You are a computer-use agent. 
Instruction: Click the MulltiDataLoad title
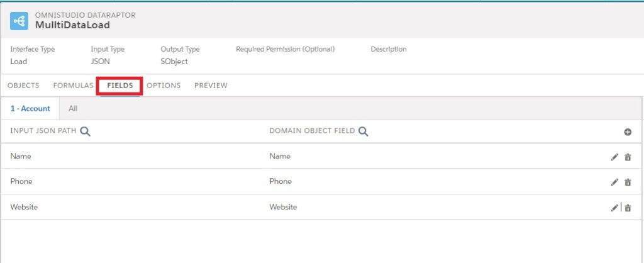[x=72, y=25]
